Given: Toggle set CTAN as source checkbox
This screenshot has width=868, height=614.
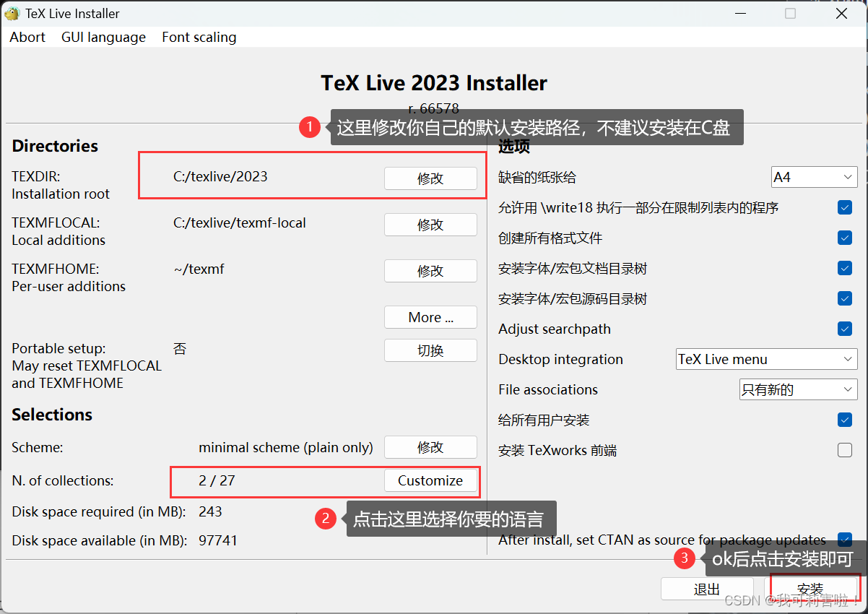Looking at the screenshot, I should pos(845,540).
